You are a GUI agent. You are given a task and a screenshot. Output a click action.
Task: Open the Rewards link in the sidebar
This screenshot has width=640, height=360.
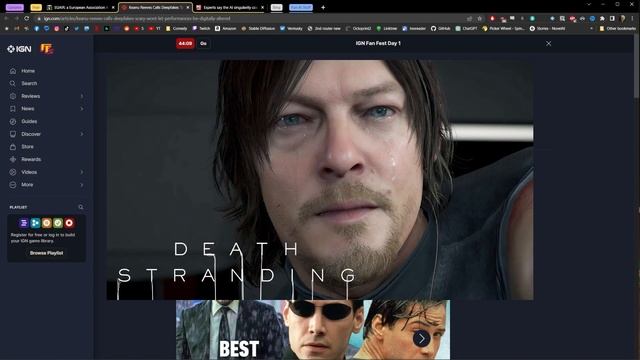coord(31,160)
